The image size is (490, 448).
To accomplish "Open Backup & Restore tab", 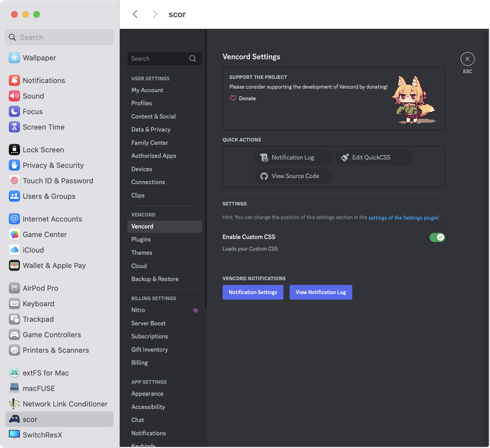I will [165, 279].
